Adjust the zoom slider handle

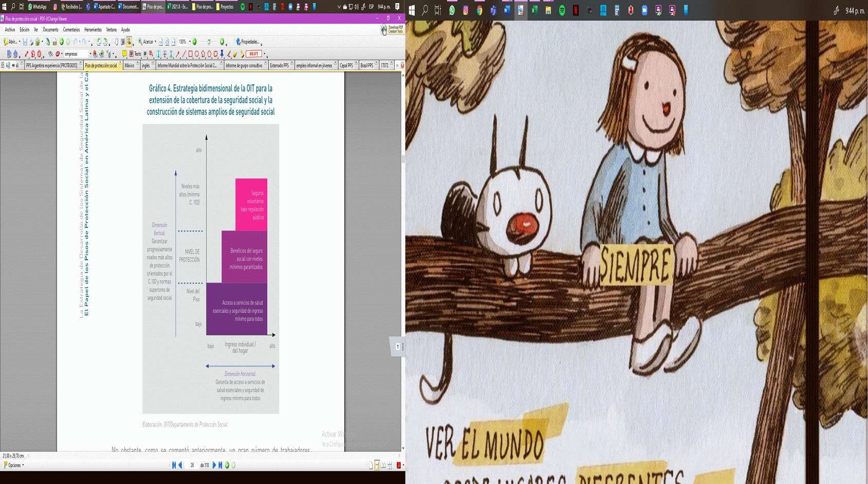(209, 42)
